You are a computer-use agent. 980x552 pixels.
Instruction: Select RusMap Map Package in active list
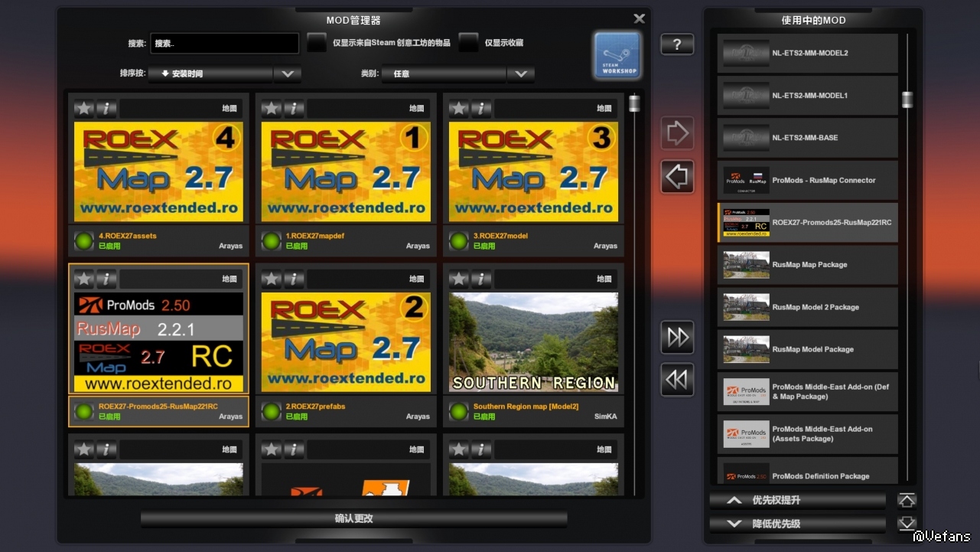807,265
